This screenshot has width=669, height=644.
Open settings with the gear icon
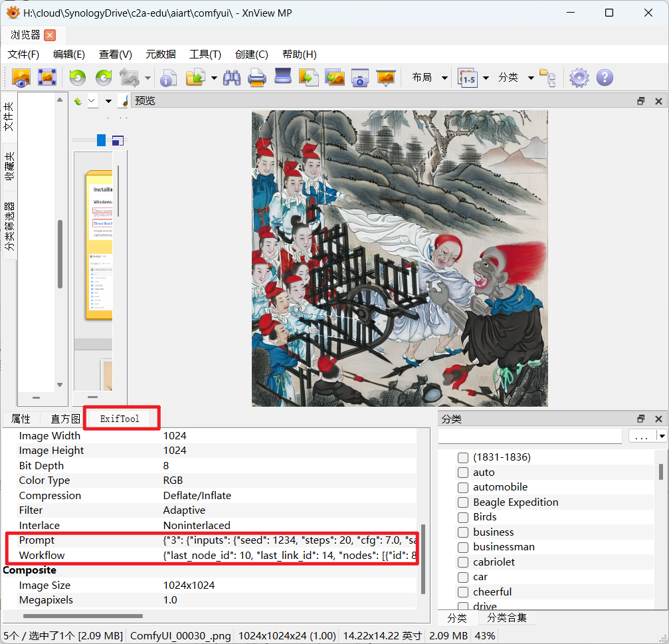pyautogui.click(x=579, y=78)
